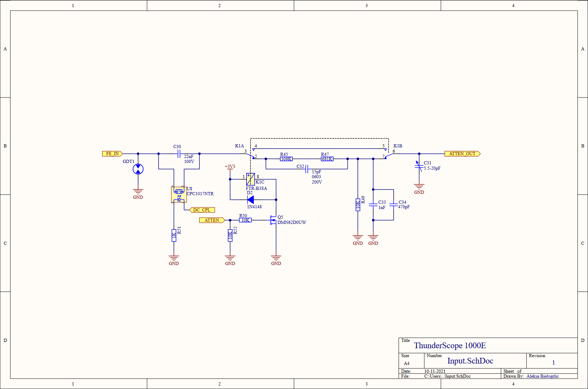Click the U8 CPC1017NTR relay component
This screenshot has width=588, height=389.
coord(179,194)
